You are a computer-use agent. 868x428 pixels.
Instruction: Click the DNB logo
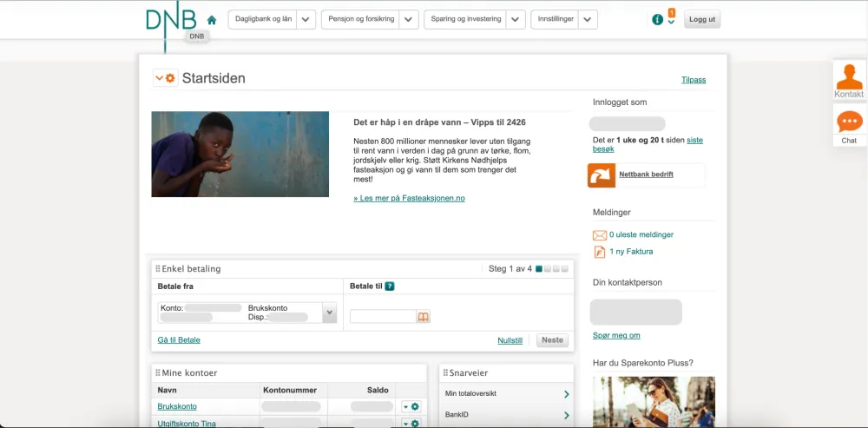pyautogui.click(x=170, y=20)
